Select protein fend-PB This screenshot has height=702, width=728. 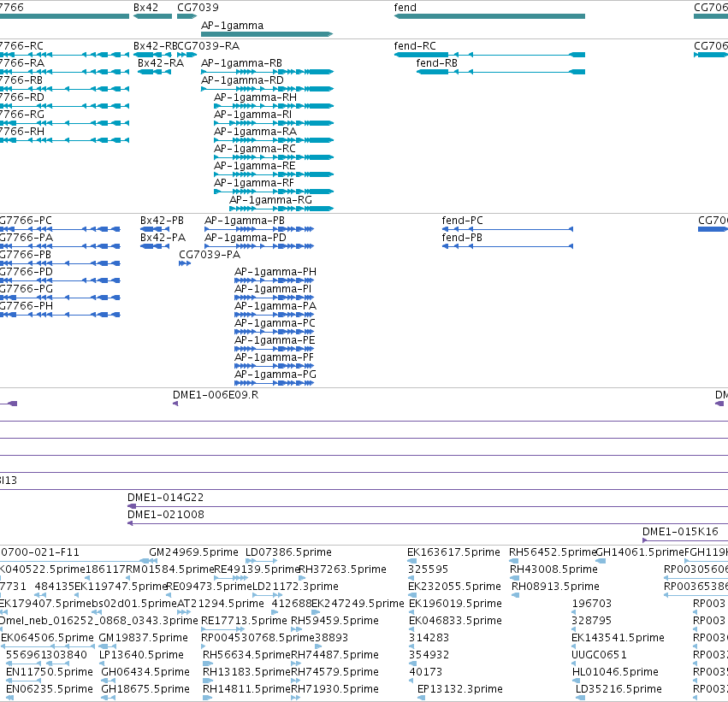461,238
